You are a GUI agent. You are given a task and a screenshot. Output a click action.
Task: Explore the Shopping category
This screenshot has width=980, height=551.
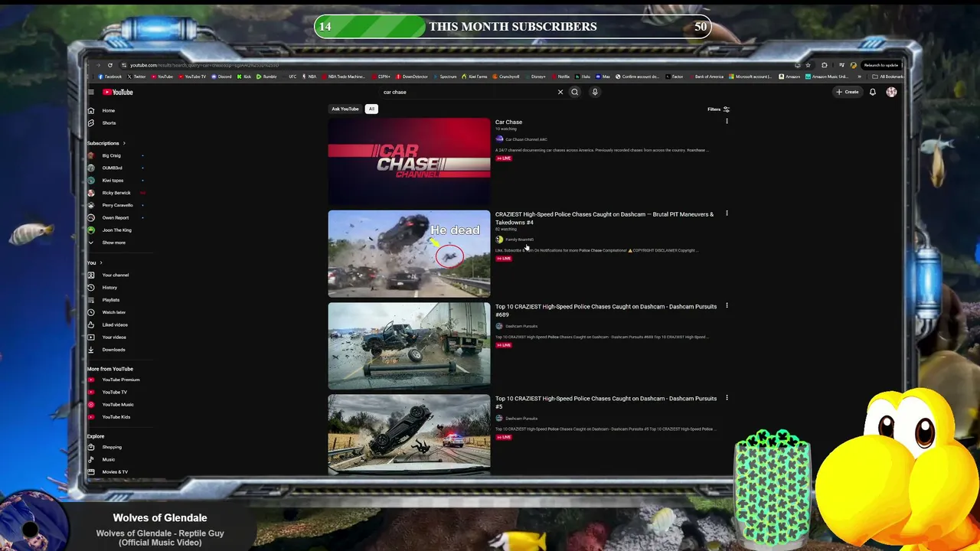pyautogui.click(x=105, y=447)
